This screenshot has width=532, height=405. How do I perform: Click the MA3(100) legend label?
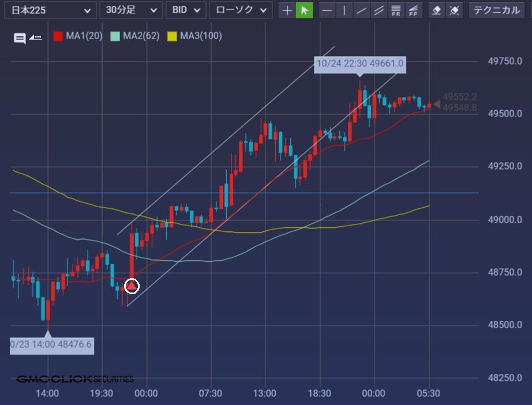coord(200,36)
